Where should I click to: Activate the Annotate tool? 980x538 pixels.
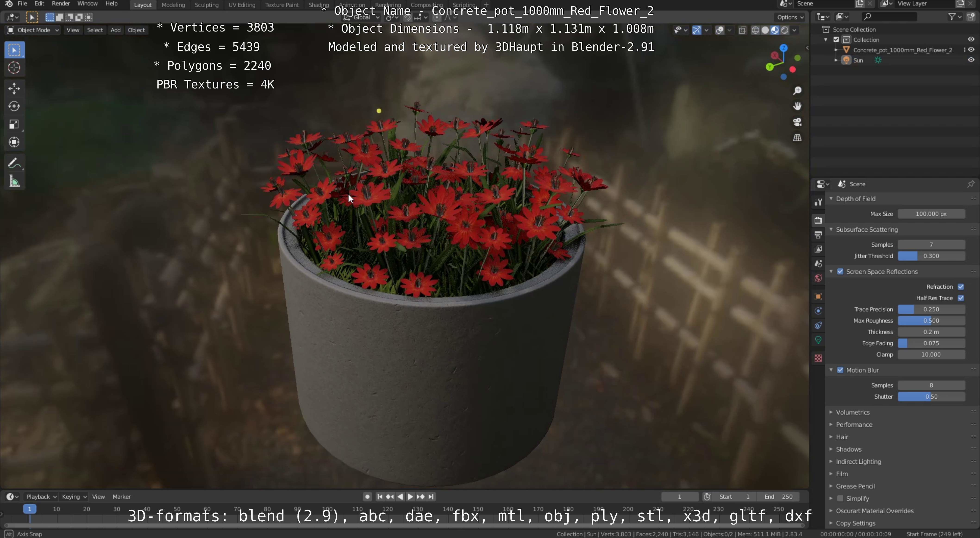(x=14, y=164)
